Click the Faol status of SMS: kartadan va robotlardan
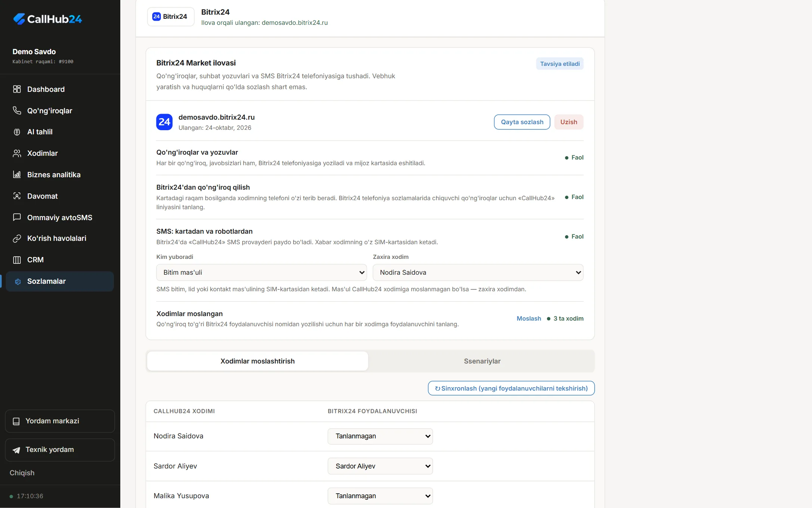This screenshot has width=812, height=508. pos(574,237)
